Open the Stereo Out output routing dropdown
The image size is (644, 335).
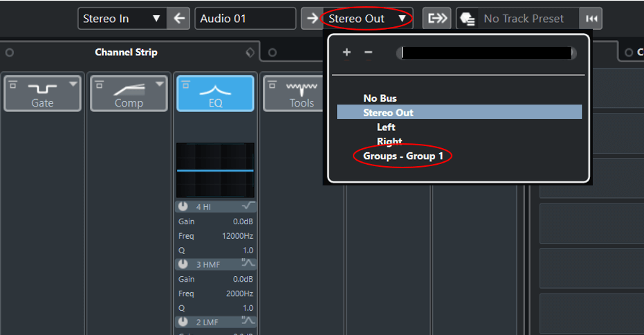367,19
